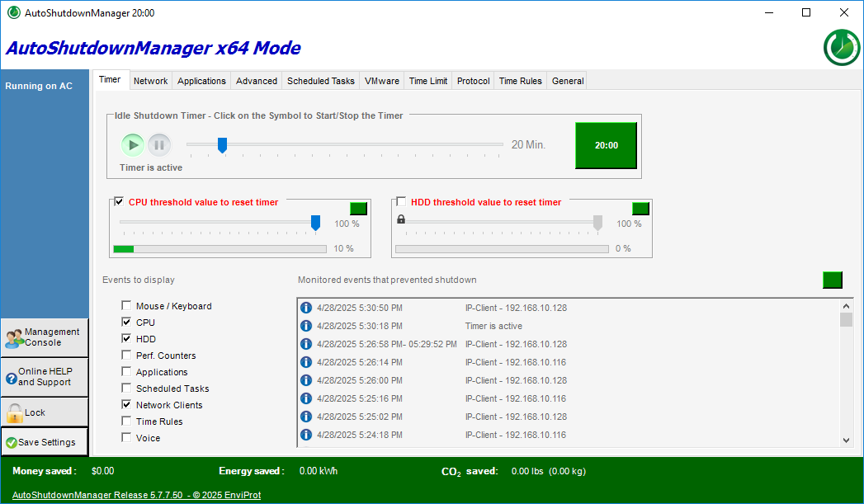This screenshot has height=504, width=864.
Task: Enable HDD threshold value to reset timer
Action: point(401,202)
